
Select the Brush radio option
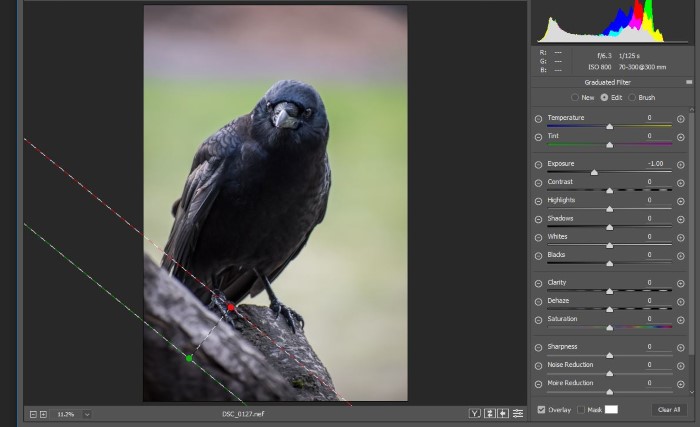click(632, 97)
